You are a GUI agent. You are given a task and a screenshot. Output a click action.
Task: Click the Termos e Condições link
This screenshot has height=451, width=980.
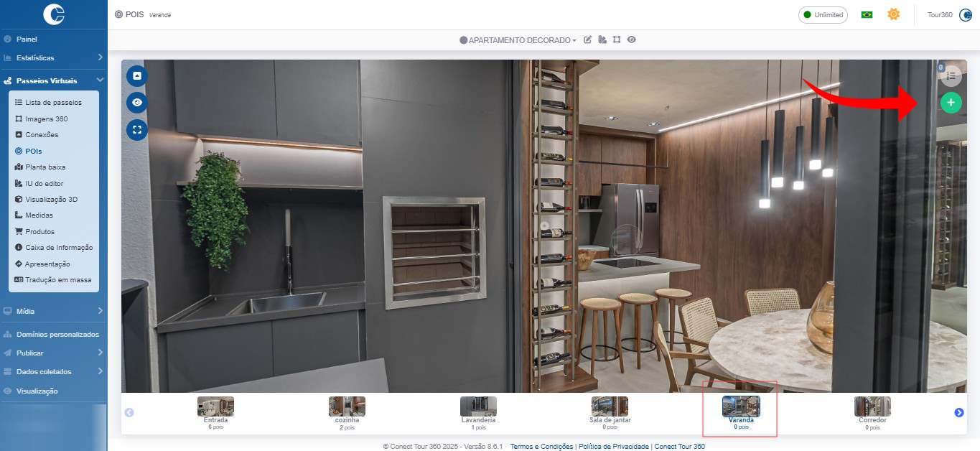[x=541, y=447]
